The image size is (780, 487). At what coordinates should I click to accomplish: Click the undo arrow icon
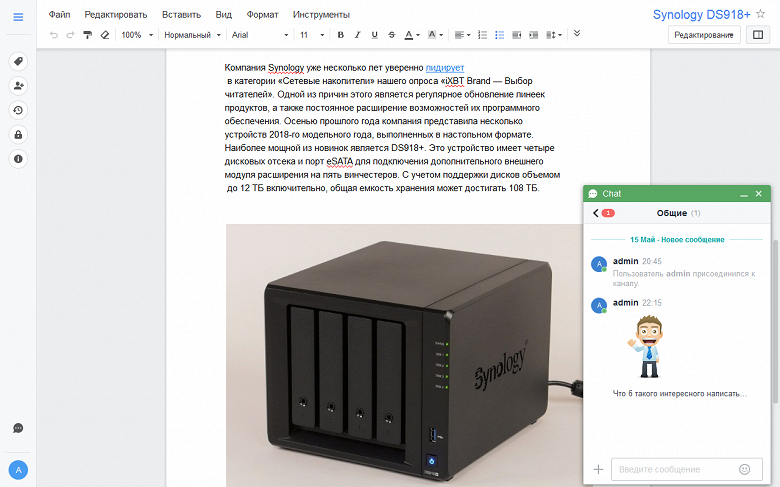click(x=54, y=35)
